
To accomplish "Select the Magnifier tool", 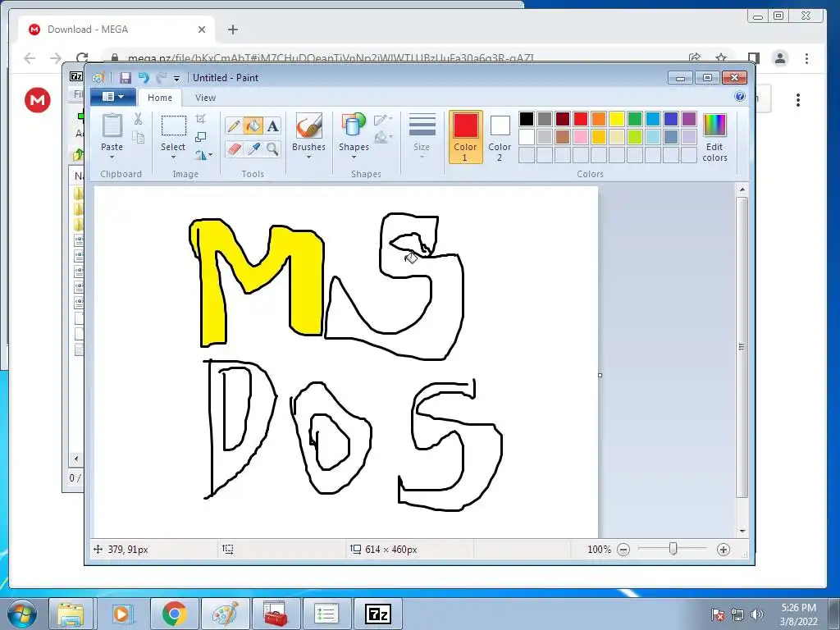I will click(x=272, y=148).
